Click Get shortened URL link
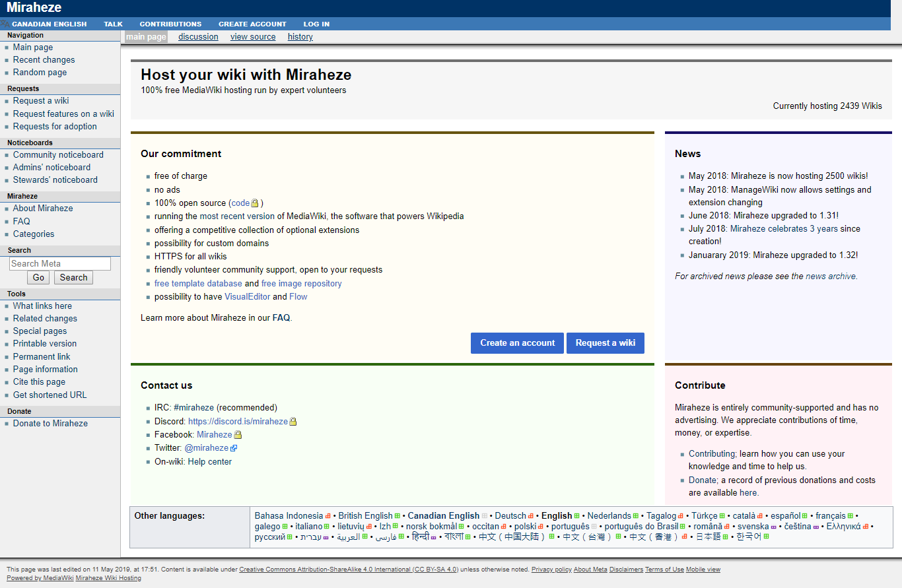 (50, 395)
